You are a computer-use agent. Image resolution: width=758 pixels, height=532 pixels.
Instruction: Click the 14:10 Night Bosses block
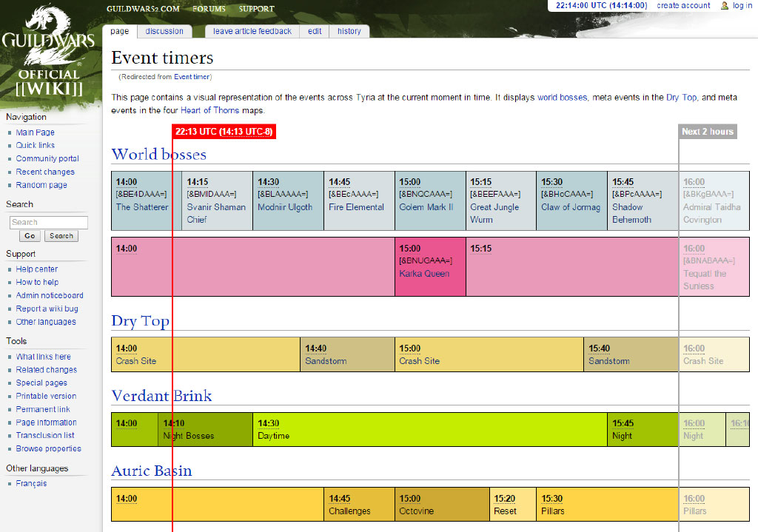[206, 430]
